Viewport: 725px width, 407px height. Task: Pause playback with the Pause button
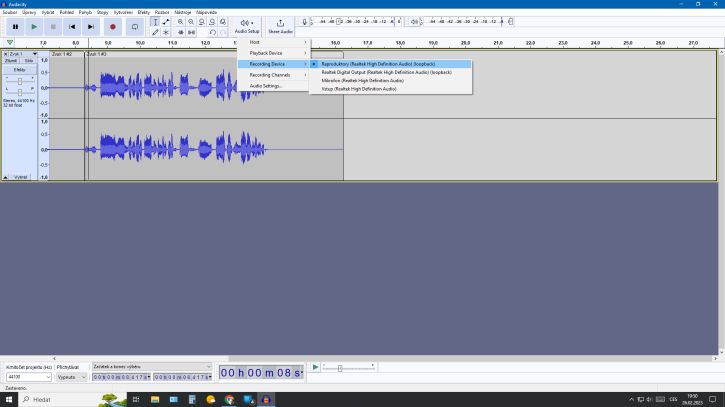tap(15, 27)
